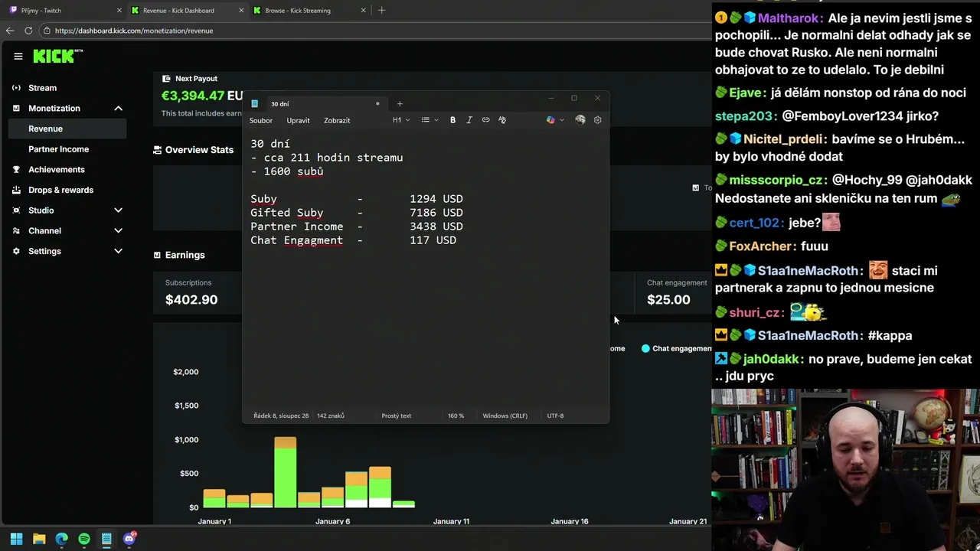Open the zoom level 160 % in status bar
980x551 pixels.
(456, 416)
